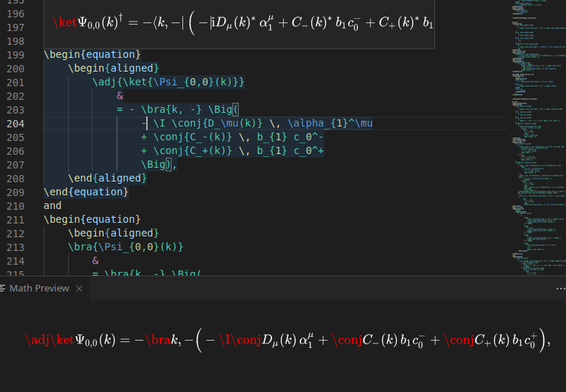Close the Math Preview tab

tap(80, 289)
